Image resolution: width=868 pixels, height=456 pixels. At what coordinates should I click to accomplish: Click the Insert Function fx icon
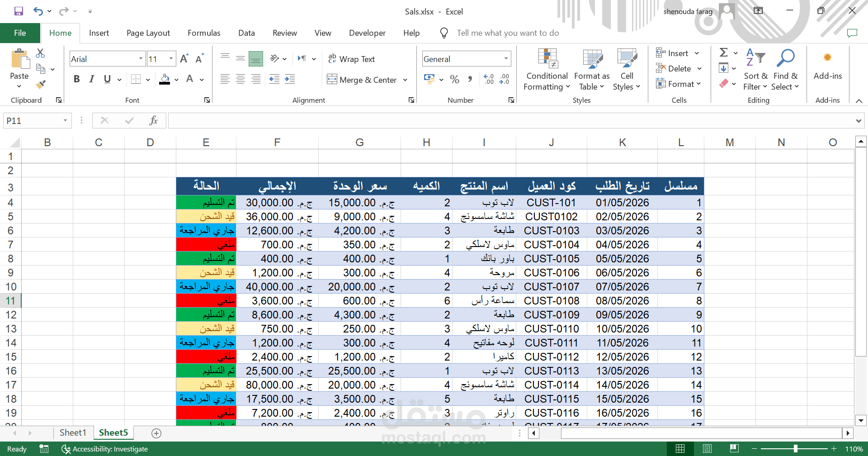[x=153, y=120]
